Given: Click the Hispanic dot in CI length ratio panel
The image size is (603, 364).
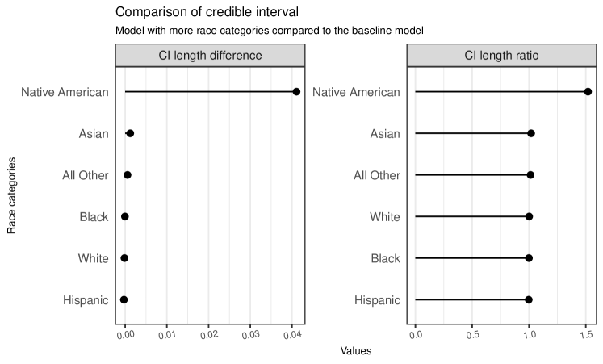Looking at the screenshot, I should (529, 299).
